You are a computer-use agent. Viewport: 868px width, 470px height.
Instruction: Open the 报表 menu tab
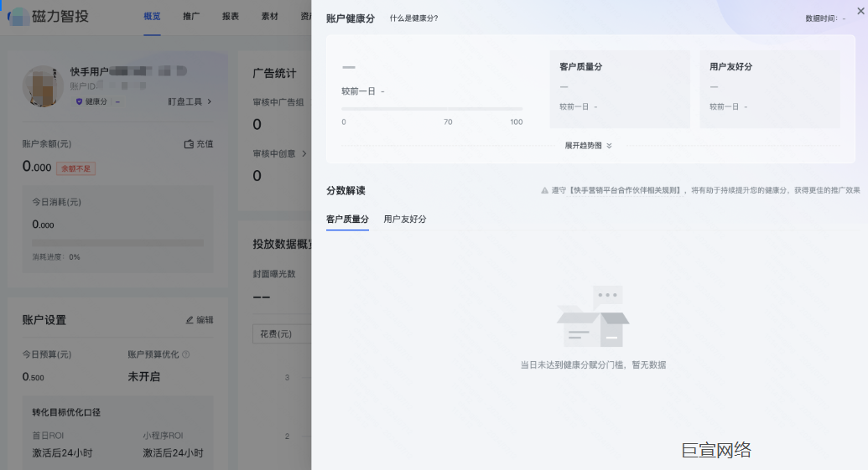coord(231,17)
